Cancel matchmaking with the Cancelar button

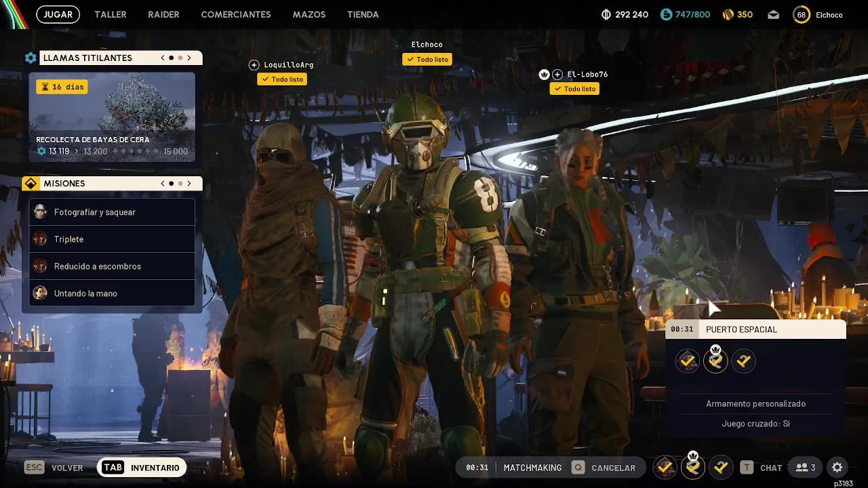point(604,468)
